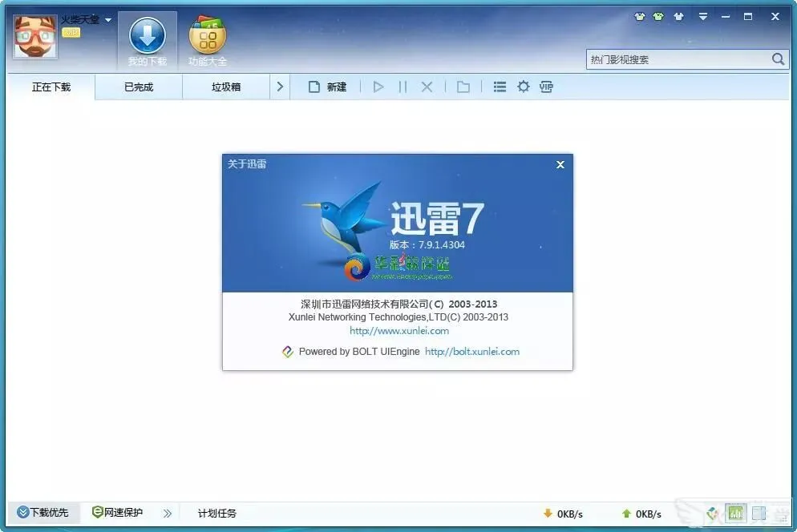This screenshot has height=532, width=797.
Task: Click the download speed 0KB/s indicator
Action: pos(563,514)
